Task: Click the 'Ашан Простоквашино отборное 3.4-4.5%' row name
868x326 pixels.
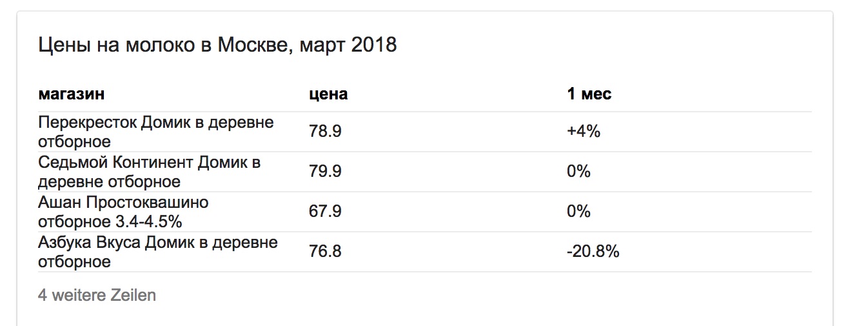Action: (124, 212)
